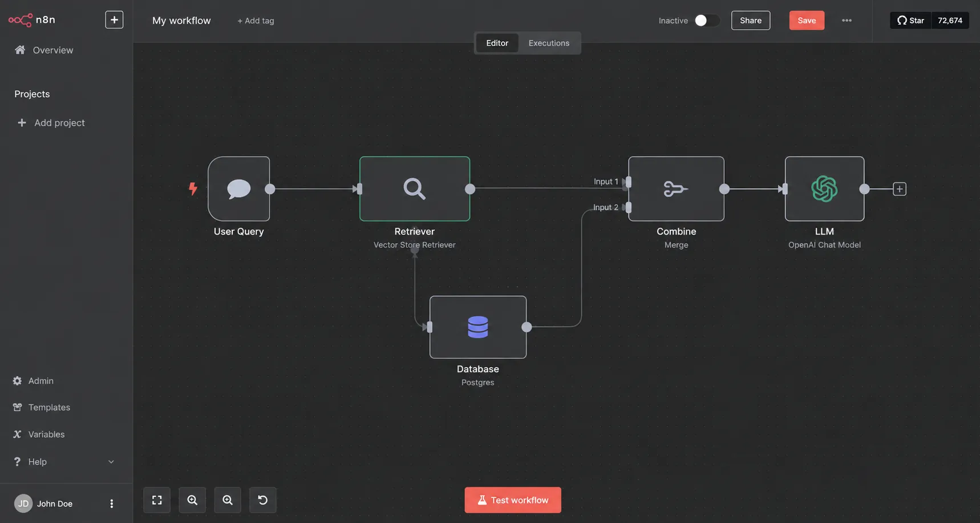Viewport: 980px width, 523px height.
Task: Select the User Query chat node
Action: tap(239, 189)
